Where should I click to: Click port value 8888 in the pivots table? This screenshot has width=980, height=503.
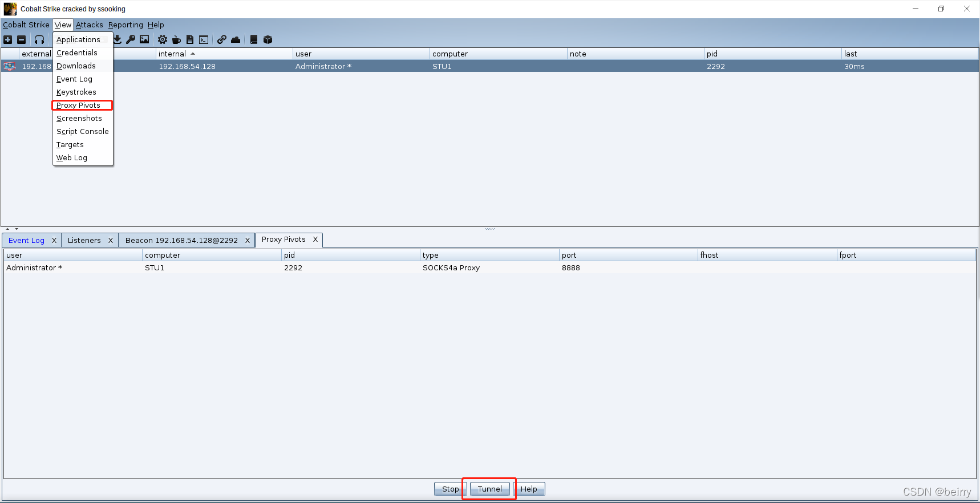coord(570,267)
